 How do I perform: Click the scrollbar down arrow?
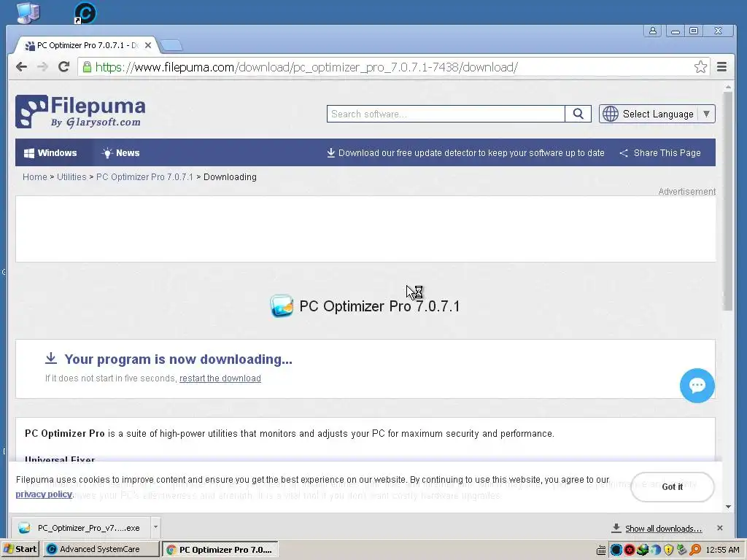click(x=728, y=507)
